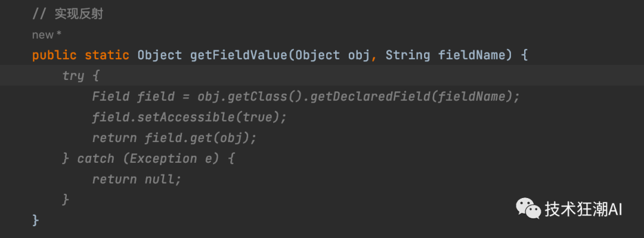Click the 'public' keyword
This screenshot has width=644, height=238.
tap(54, 55)
